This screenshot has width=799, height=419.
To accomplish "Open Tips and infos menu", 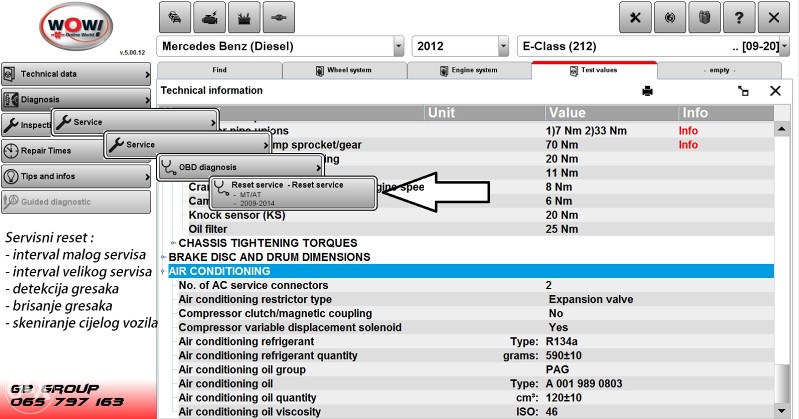I will tap(76, 176).
